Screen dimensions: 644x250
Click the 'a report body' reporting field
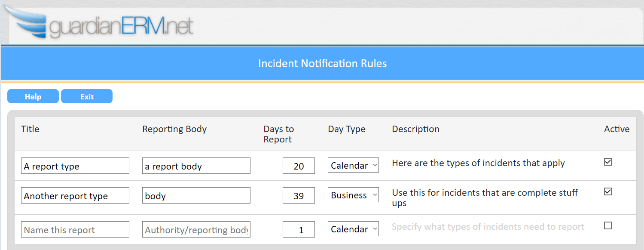tap(196, 166)
